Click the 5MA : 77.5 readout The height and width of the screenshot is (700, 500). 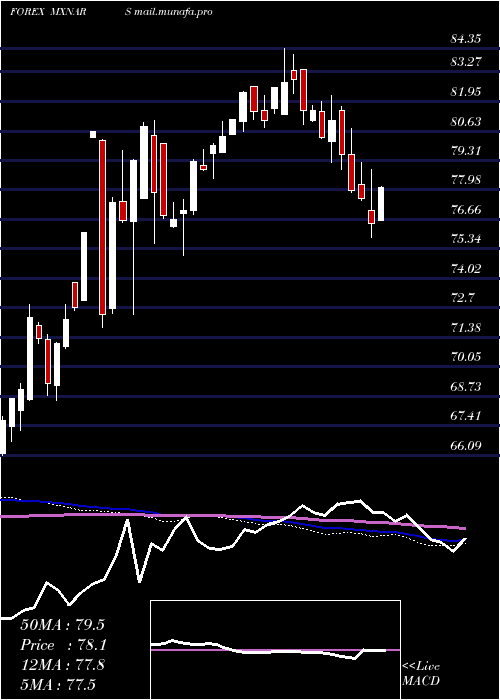click(58, 684)
